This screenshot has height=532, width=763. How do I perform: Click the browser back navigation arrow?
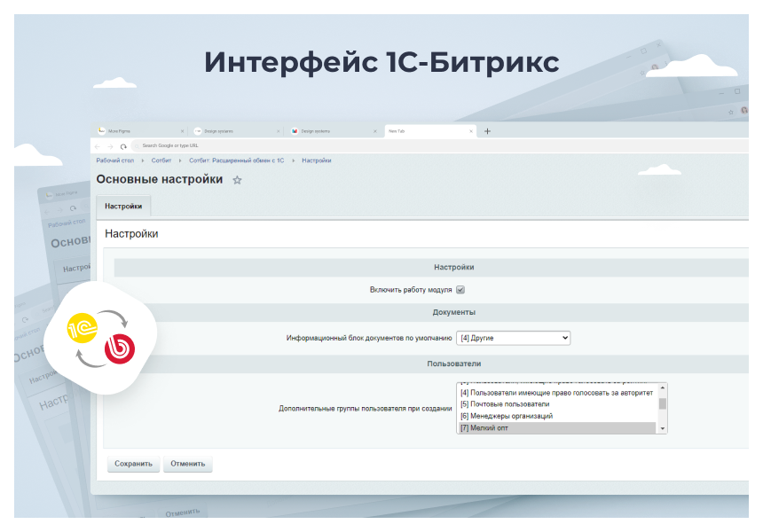(97, 146)
